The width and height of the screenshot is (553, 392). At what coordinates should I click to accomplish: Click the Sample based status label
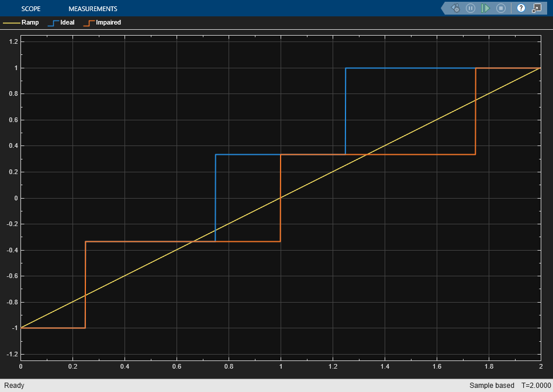(x=492, y=386)
